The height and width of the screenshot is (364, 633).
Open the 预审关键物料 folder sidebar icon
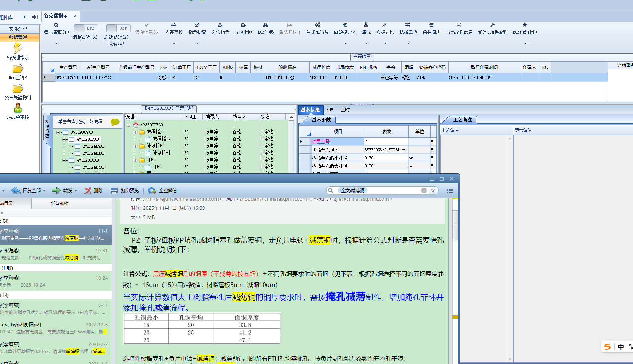click(18, 89)
